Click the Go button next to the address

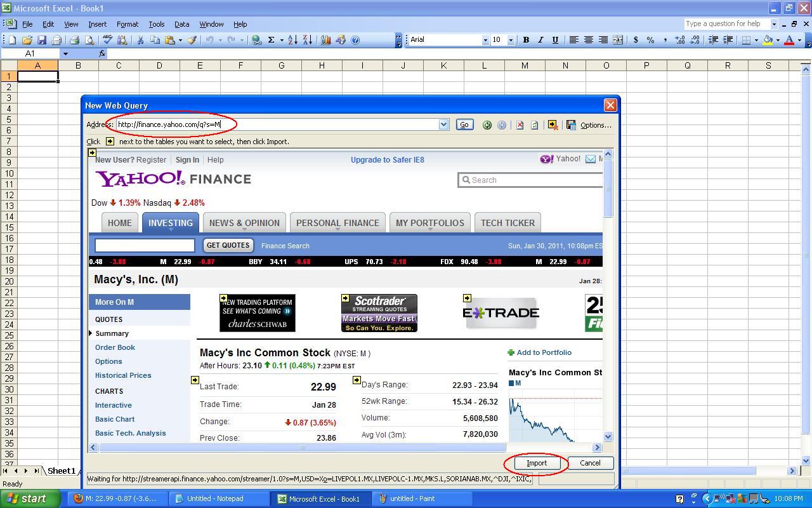point(464,125)
